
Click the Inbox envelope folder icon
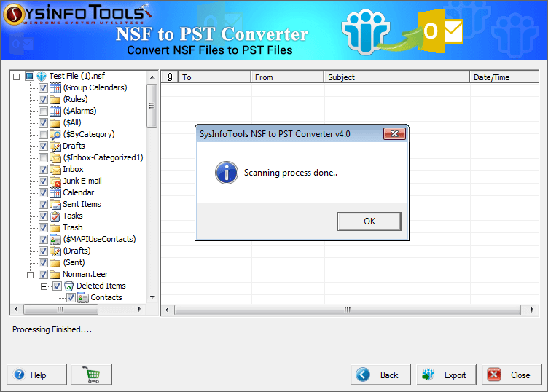coord(55,170)
